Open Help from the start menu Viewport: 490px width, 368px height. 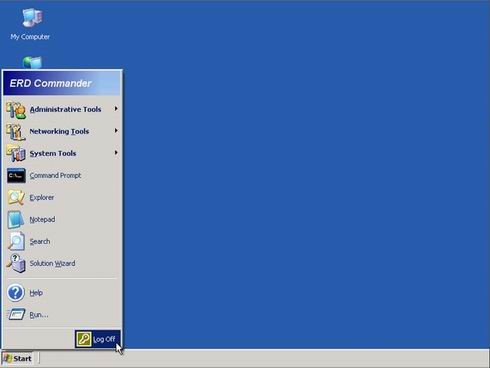click(x=62, y=293)
